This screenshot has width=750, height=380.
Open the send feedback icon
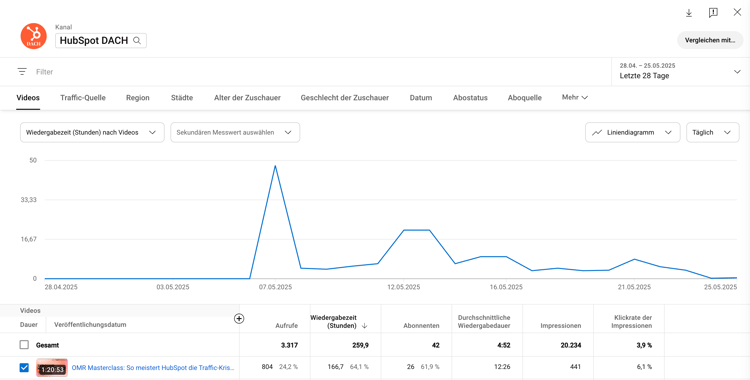click(713, 13)
